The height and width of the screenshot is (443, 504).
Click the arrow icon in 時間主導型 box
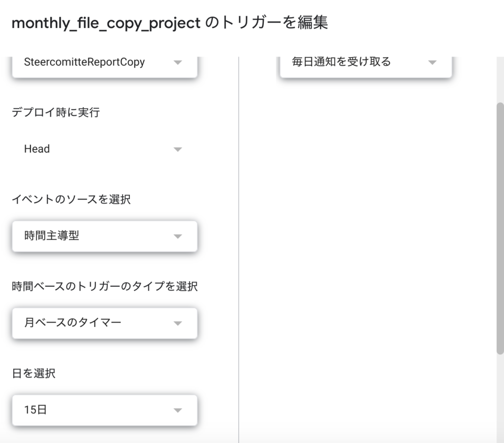(x=178, y=236)
